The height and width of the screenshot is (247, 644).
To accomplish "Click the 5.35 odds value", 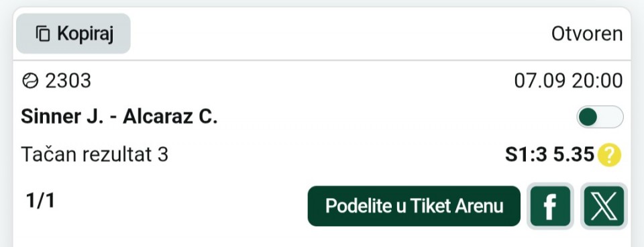I will tap(574, 155).
